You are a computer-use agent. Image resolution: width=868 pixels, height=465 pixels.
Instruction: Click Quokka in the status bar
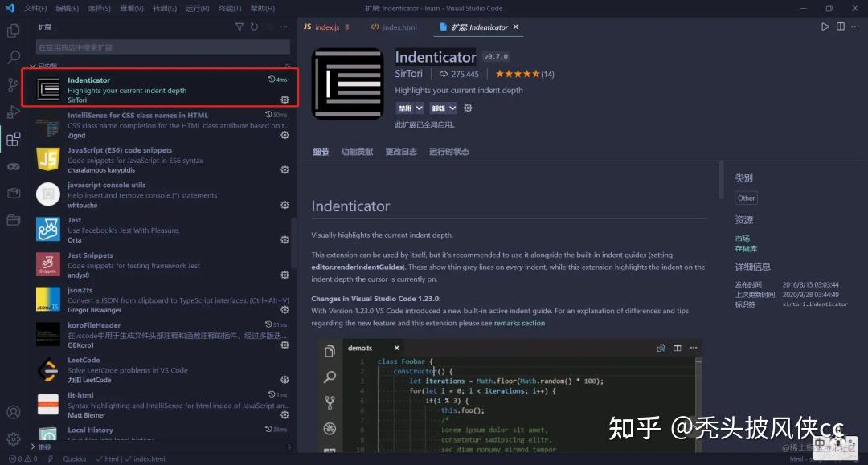pyautogui.click(x=74, y=459)
